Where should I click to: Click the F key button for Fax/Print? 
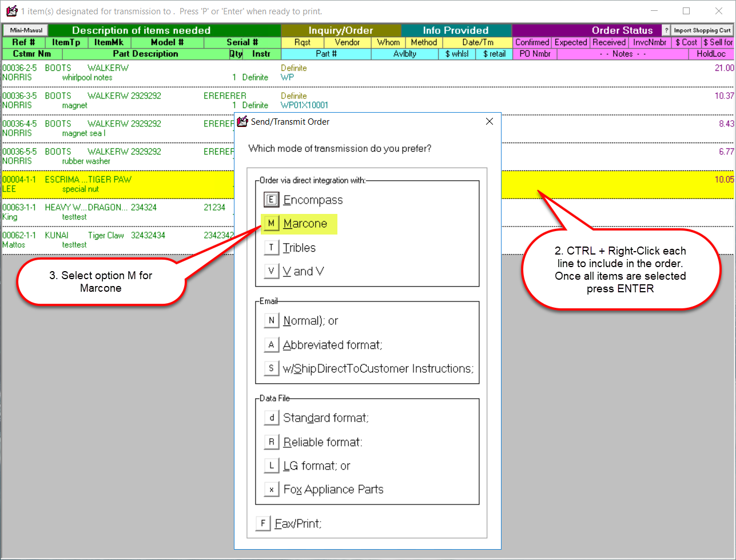pos(263,523)
